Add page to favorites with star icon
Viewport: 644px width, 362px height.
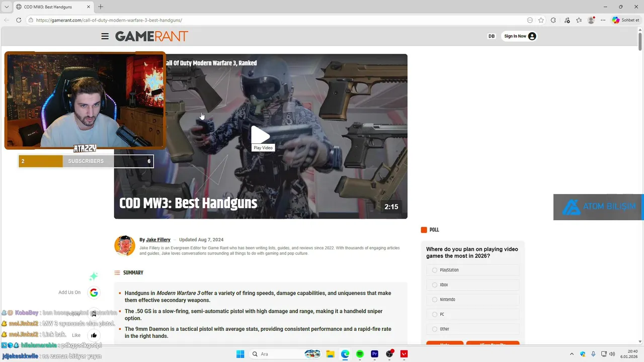pos(541,20)
